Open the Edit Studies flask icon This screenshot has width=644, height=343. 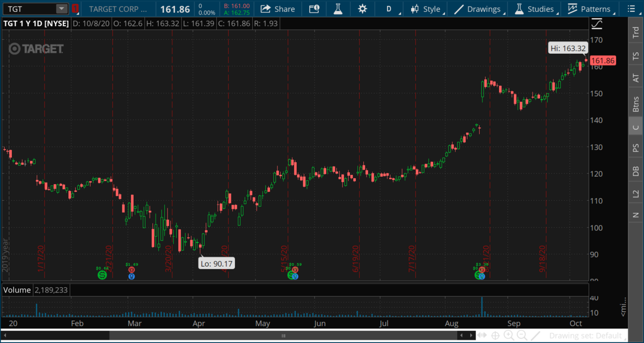pyautogui.click(x=338, y=9)
